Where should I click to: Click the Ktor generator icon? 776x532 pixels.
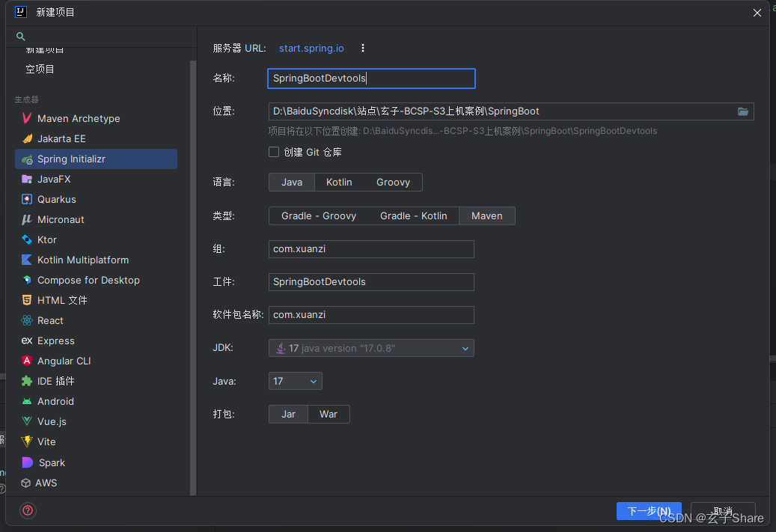(x=27, y=239)
